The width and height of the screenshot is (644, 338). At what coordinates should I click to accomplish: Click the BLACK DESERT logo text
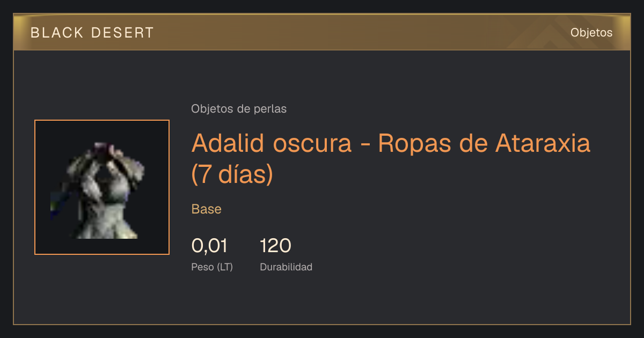click(92, 33)
